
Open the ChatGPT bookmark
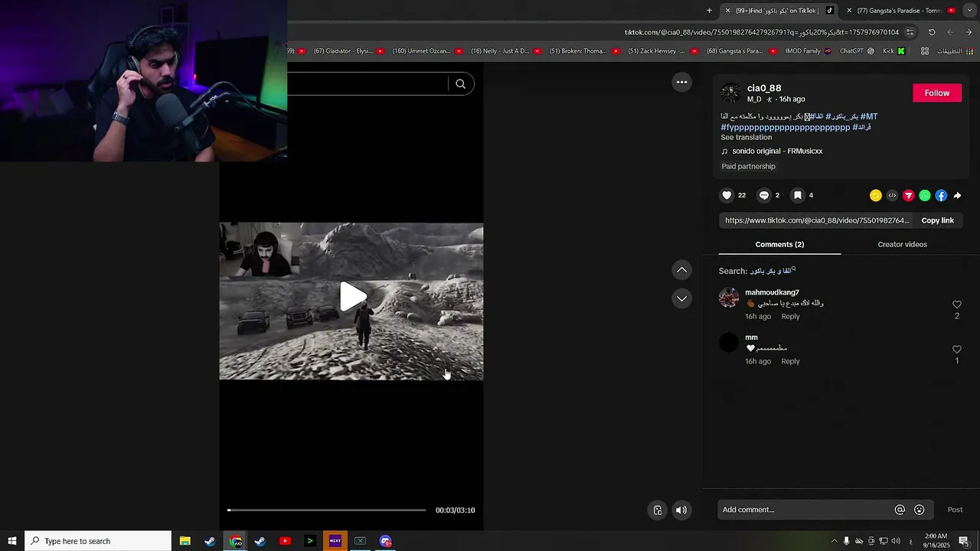tap(857, 51)
